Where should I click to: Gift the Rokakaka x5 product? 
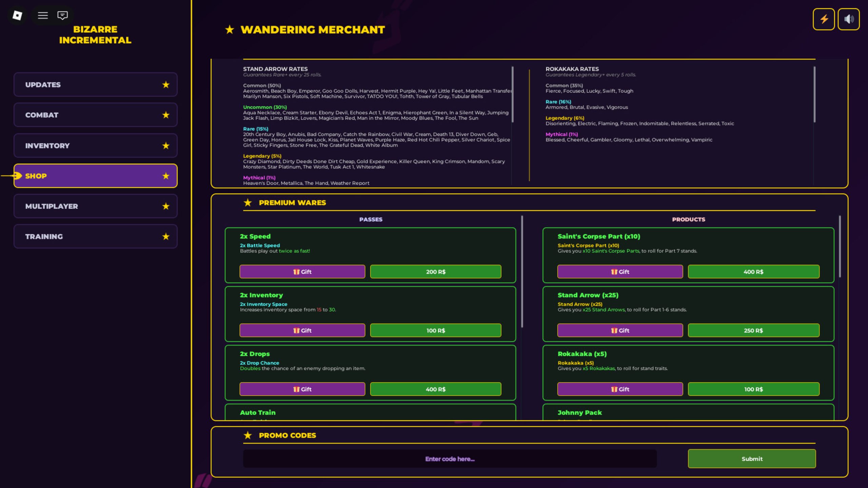620,389
